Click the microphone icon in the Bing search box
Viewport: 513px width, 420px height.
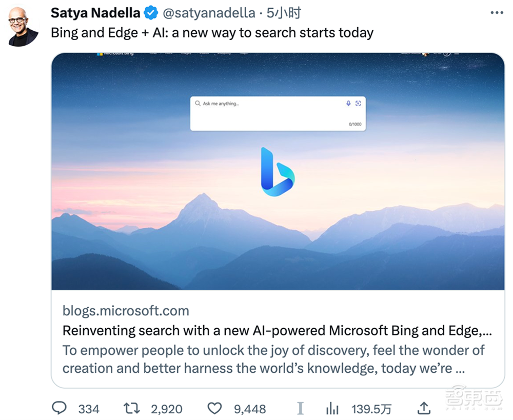pyautogui.click(x=348, y=103)
